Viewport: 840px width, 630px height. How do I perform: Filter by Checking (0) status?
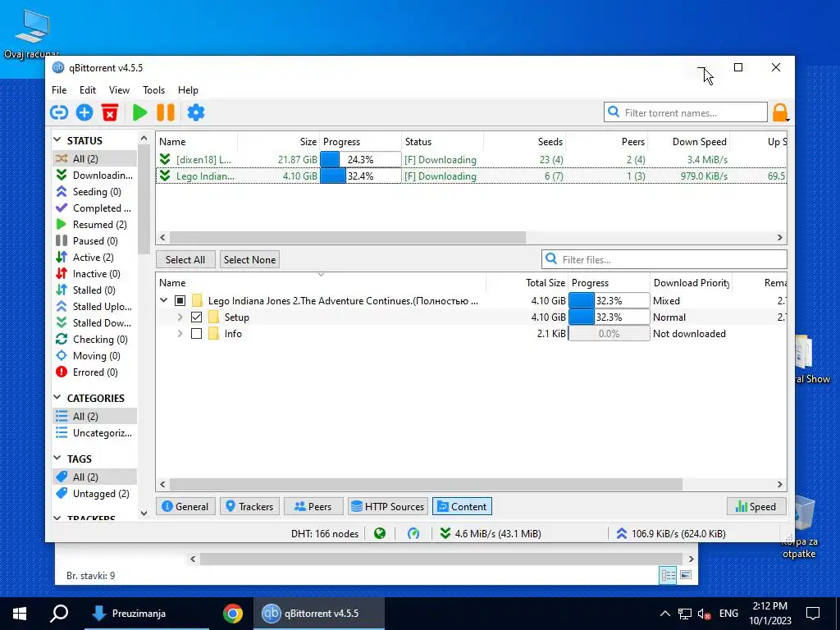(x=94, y=339)
